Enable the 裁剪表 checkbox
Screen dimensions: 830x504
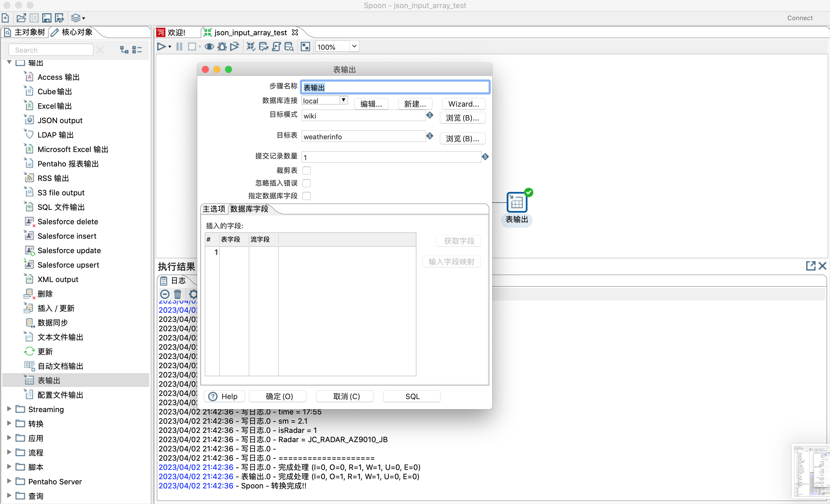click(306, 170)
